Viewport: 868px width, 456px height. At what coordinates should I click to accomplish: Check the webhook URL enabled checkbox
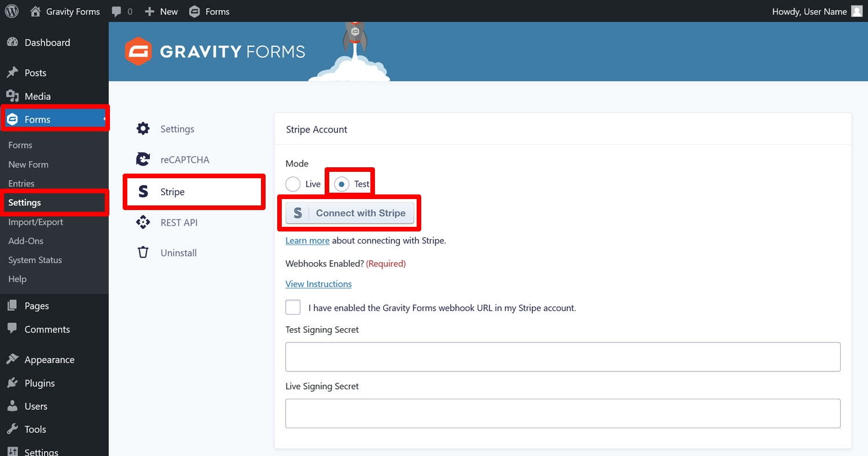tap(293, 307)
